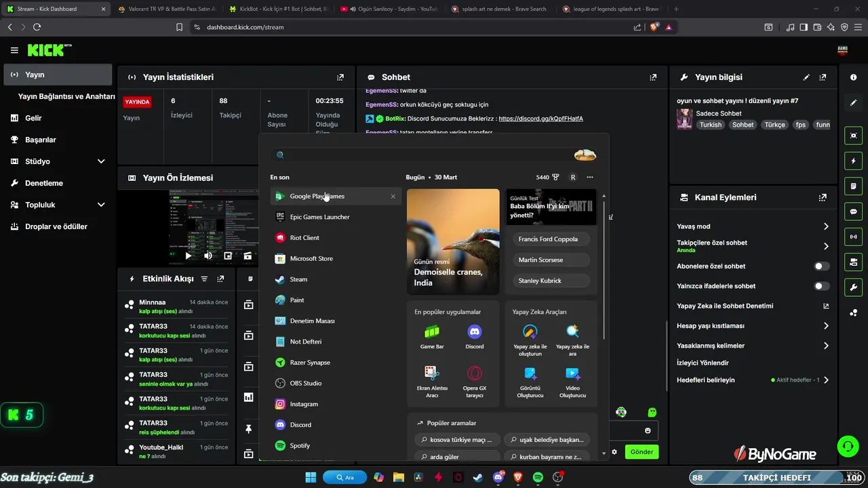Select Yayın in the sidebar
Viewport: 868px width, 488px height.
click(x=58, y=75)
